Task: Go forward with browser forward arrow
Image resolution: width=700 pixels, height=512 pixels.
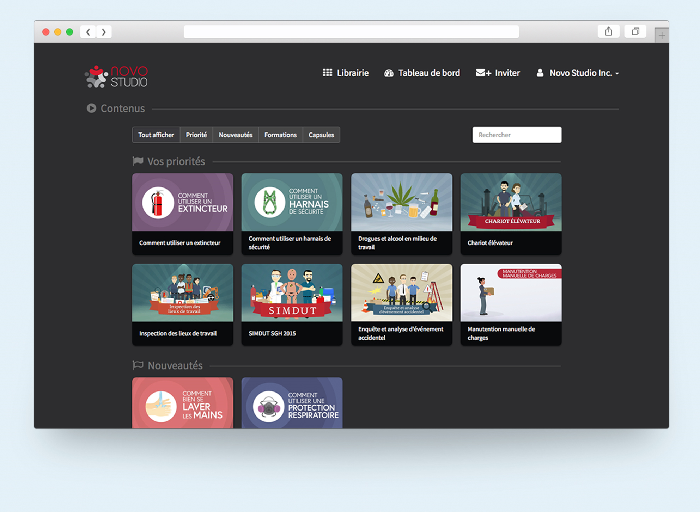Action: click(x=104, y=32)
